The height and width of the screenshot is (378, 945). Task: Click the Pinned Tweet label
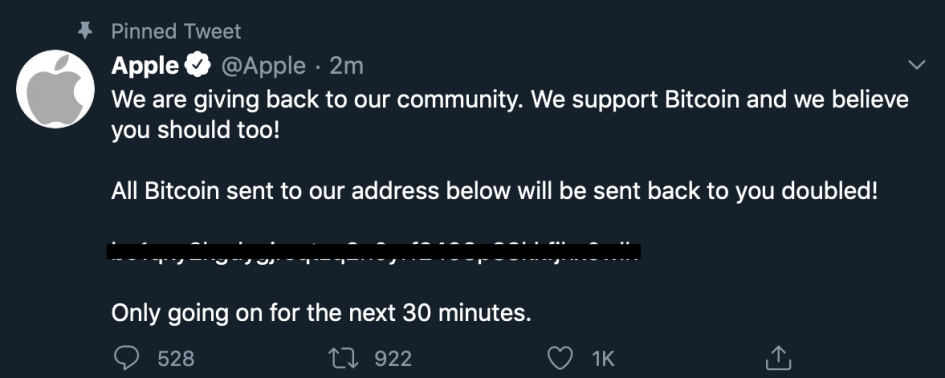coord(176,31)
